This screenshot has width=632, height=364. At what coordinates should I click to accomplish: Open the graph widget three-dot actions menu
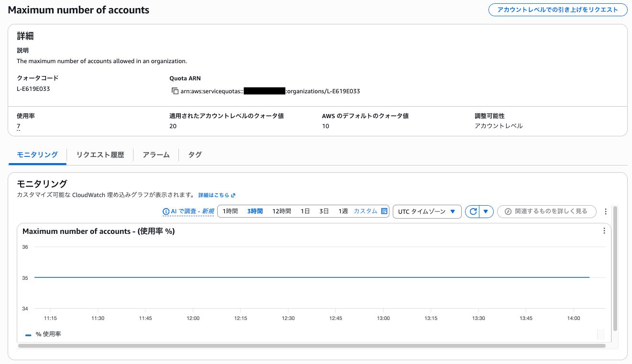click(604, 231)
